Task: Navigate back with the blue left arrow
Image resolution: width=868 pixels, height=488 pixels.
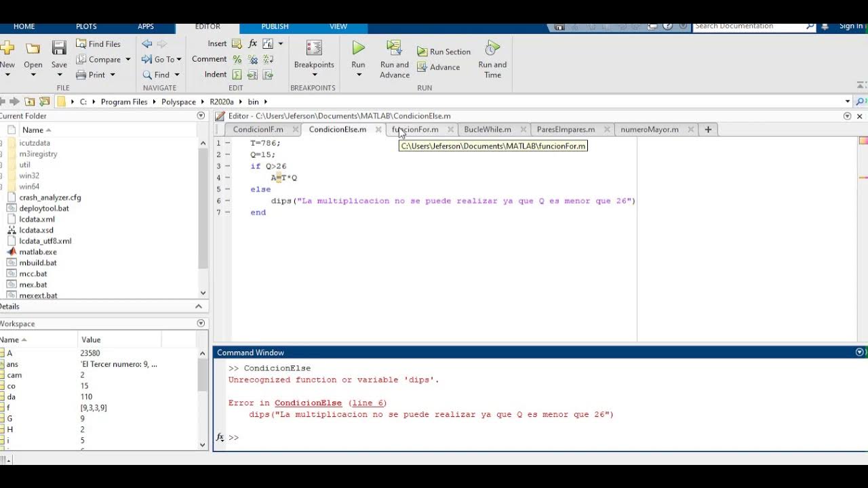Action: point(147,44)
